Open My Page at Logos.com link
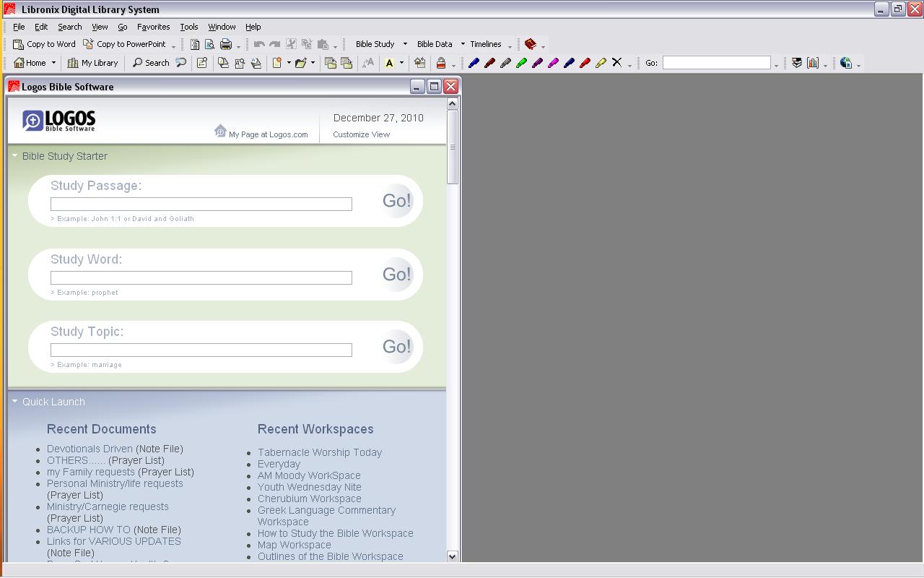The image size is (924, 578). [x=268, y=134]
